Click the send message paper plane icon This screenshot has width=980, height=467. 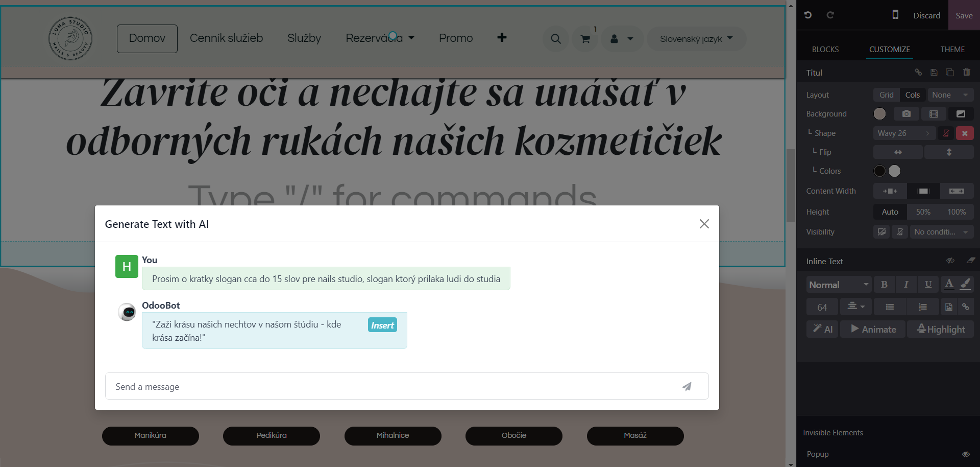point(687,387)
